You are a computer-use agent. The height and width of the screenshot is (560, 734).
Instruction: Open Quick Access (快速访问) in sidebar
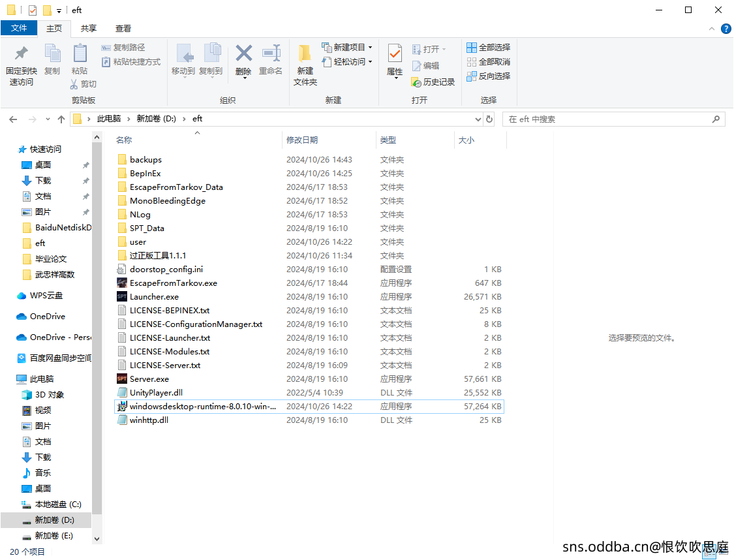click(46, 149)
